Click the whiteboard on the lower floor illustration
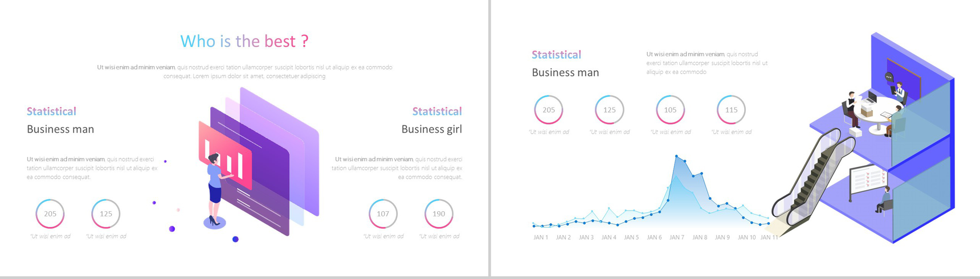The height and width of the screenshot is (279, 980). click(x=867, y=180)
